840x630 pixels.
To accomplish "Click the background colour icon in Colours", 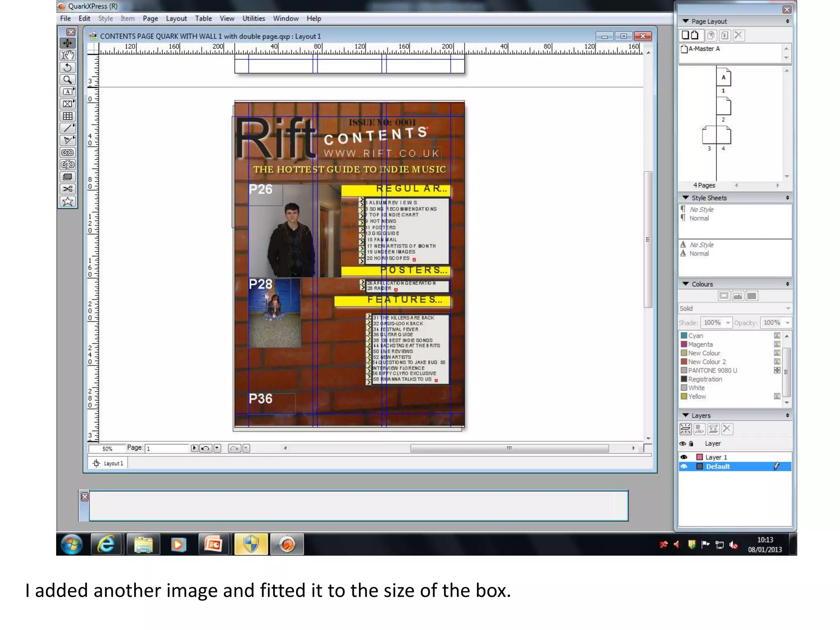I will point(751,296).
